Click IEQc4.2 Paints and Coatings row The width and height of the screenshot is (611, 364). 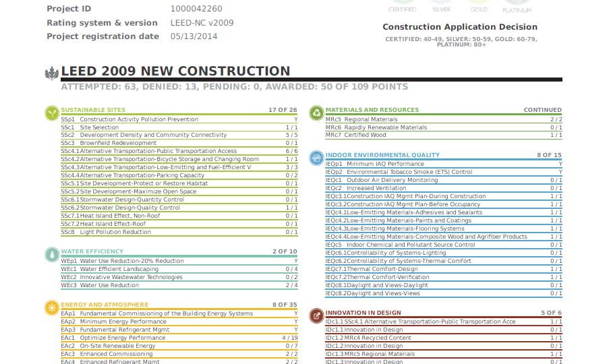click(x=444, y=220)
